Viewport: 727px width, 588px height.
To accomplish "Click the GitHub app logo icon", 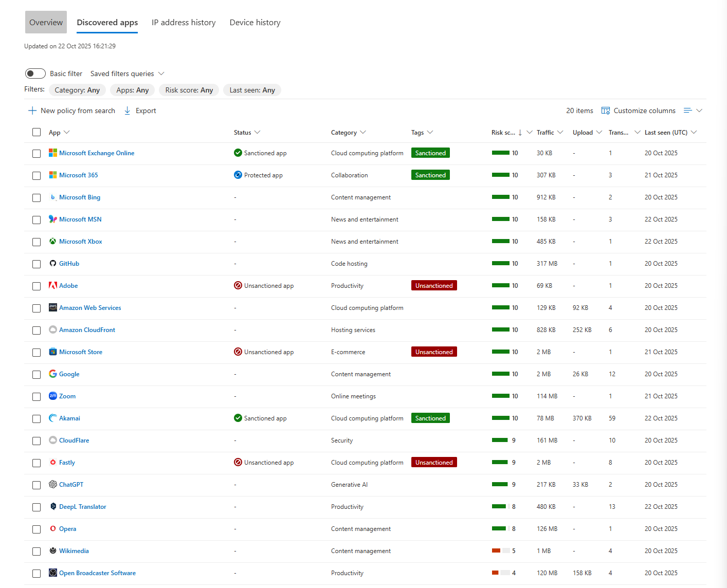I will 53,264.
